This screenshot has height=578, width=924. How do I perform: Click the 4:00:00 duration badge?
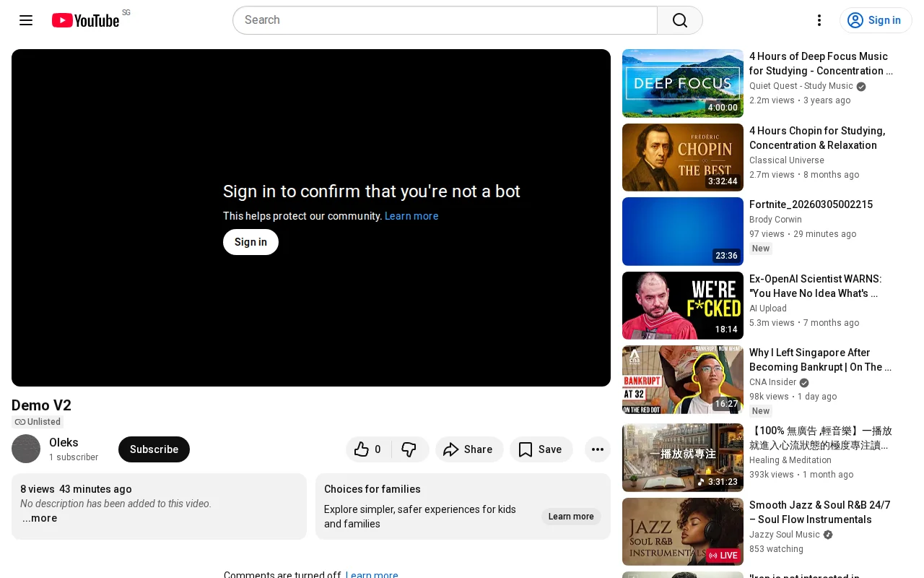723,108
